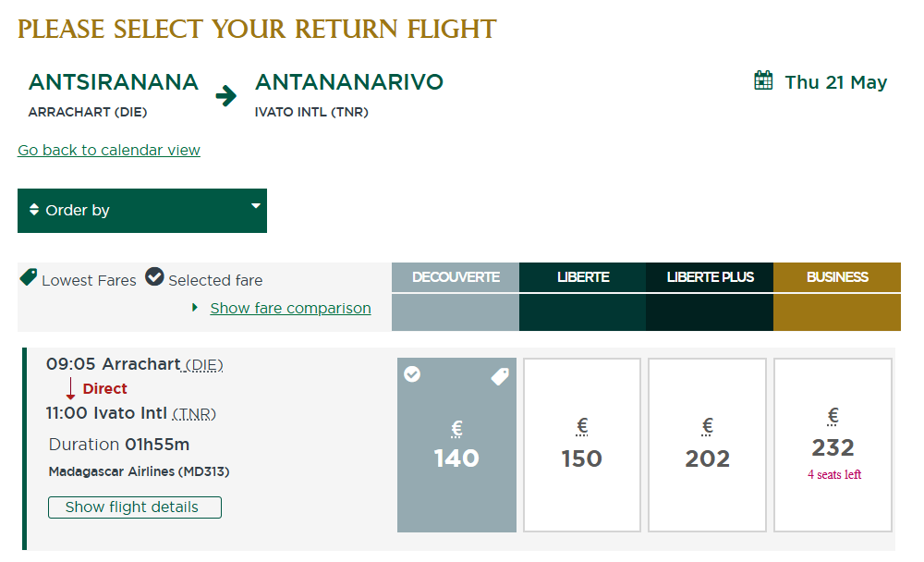Go back to calendar view

109,151
